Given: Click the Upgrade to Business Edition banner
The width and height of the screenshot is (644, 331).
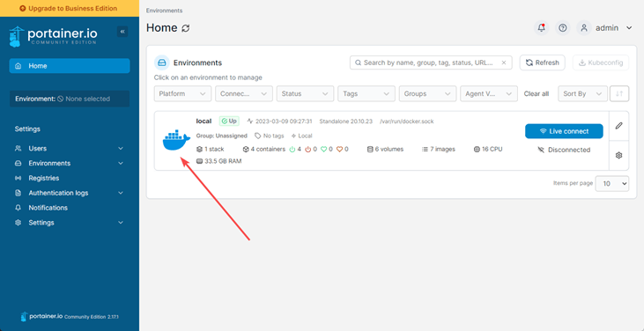Looking at the screenshot, I should coord(70,8).
